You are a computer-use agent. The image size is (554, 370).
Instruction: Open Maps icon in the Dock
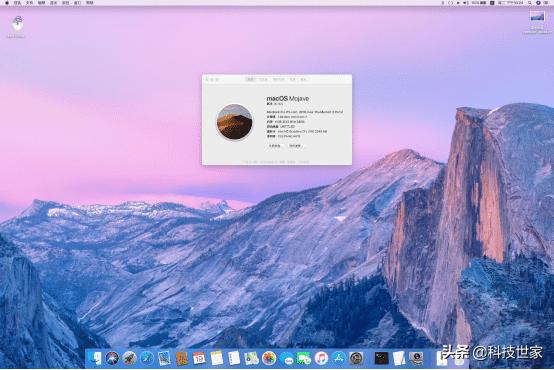[251, 358]
